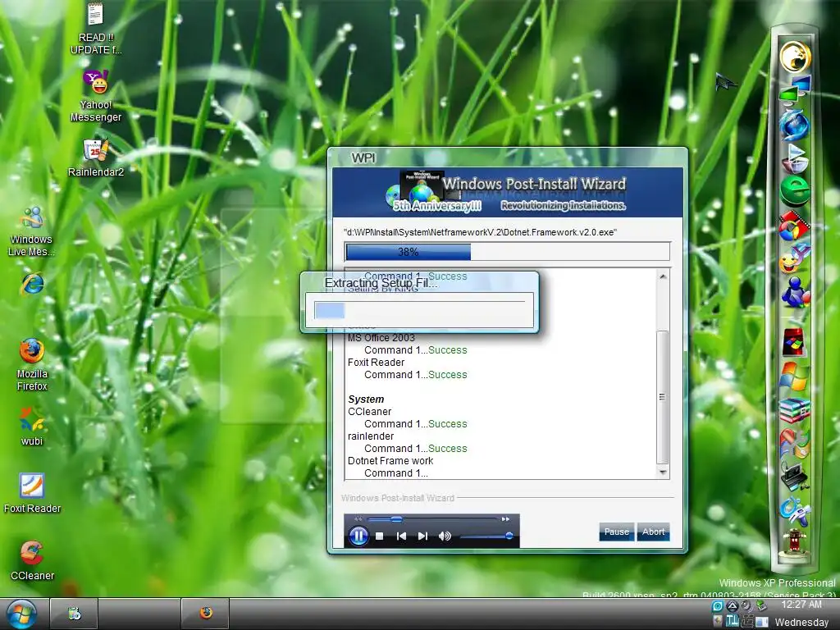840x630 pixels.
Task: Launch Yahoo smiley dock icon
Action: pyautogui.click(x=794, y=259)
